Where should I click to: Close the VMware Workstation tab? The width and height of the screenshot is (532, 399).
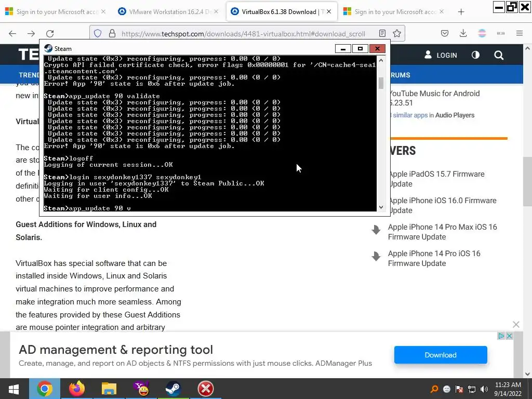point(216,11)
